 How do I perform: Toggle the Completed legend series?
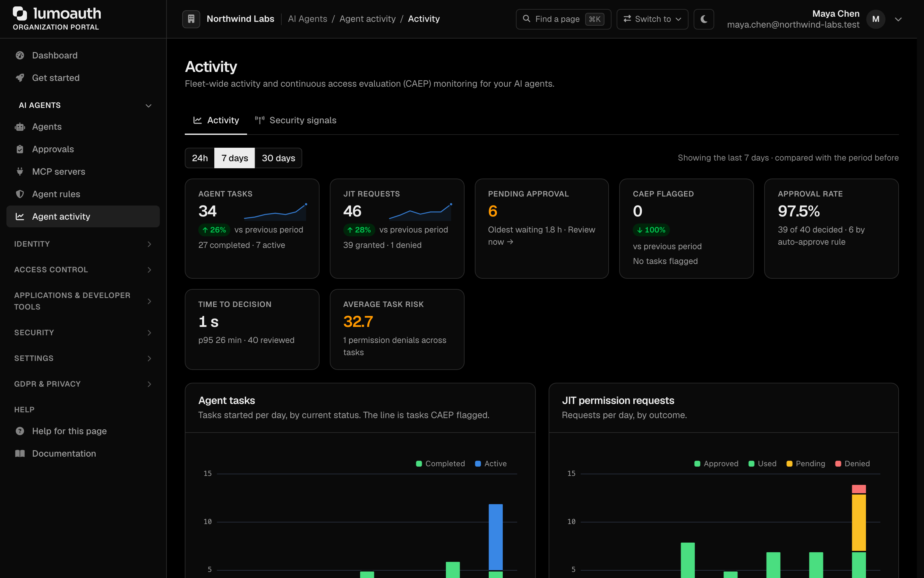[x=440, y=464]
